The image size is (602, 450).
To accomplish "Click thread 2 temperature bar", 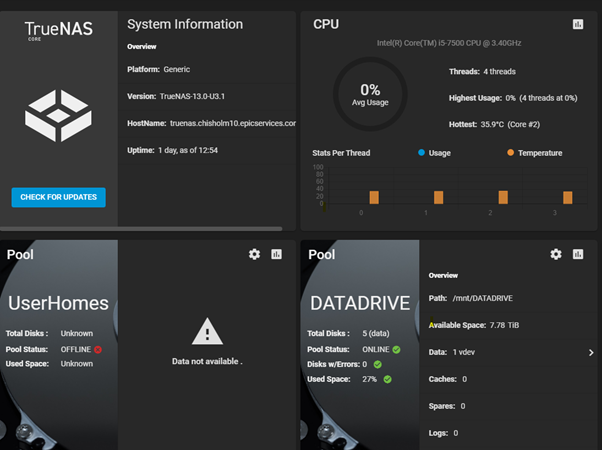I will point(503,197).
